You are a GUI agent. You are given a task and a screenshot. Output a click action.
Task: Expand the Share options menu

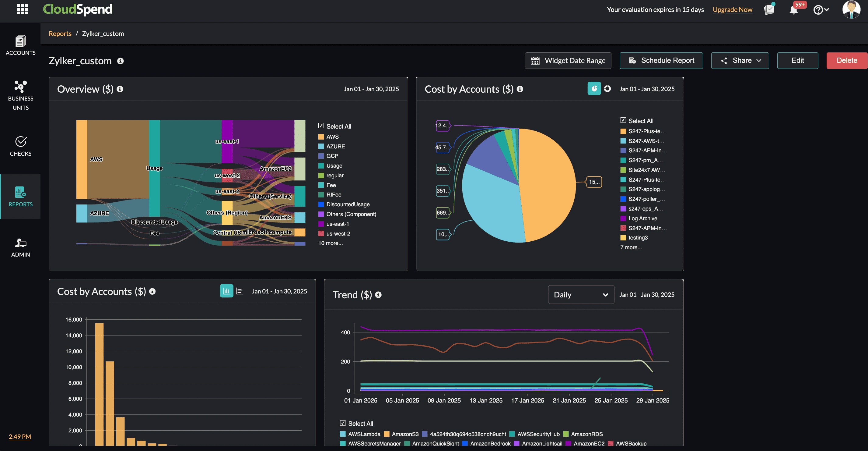tap(740, 60)
